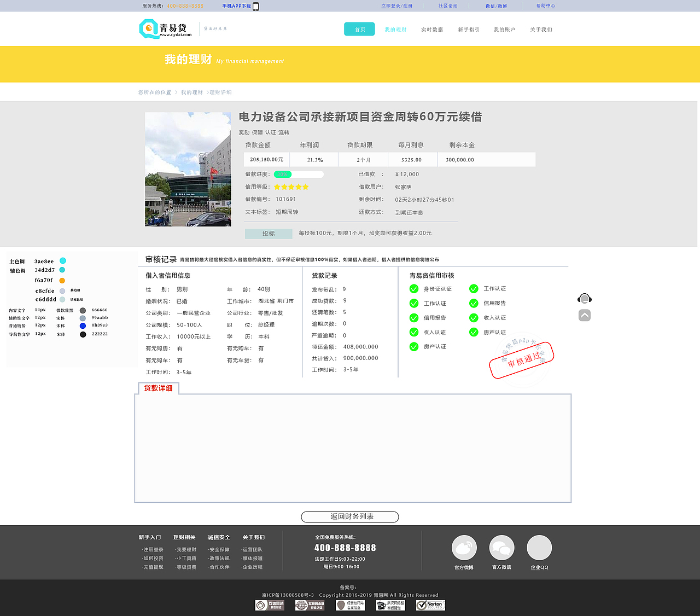Open footer link 我要理财
This screenshot has height=616, width=700.
coord(186,550)
